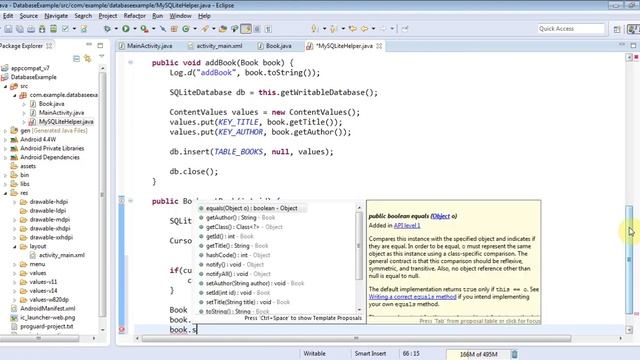
Task: Open the Lint check dropdown arrow
Action: pyautogui.click(x=74, y=29)
